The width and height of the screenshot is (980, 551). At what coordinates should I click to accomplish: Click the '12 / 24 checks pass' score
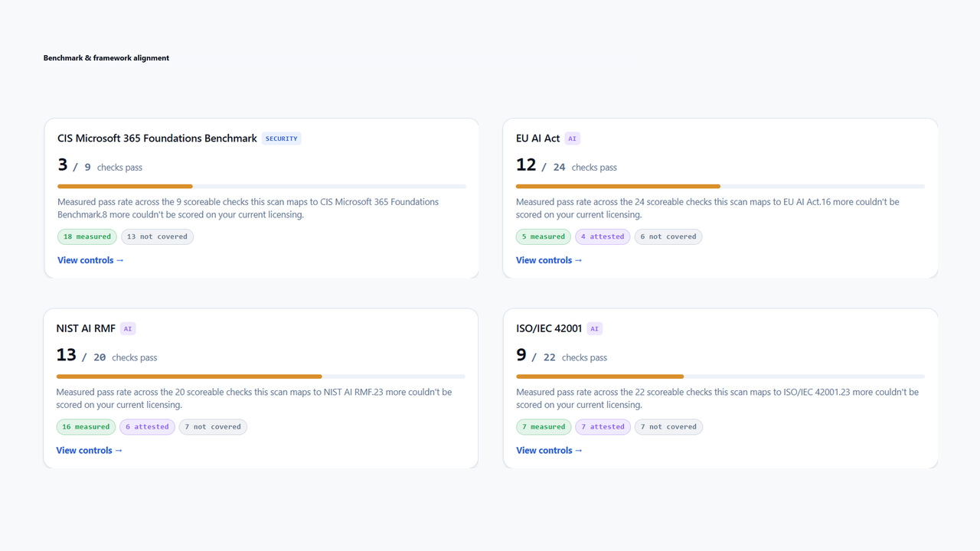pyautogui.click(x=567, y=165)
